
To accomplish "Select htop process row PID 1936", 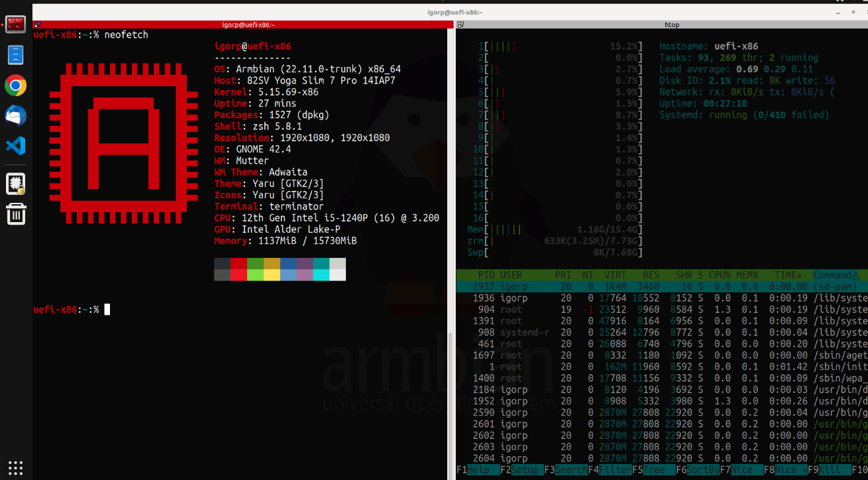I will (x=662, y=298).
